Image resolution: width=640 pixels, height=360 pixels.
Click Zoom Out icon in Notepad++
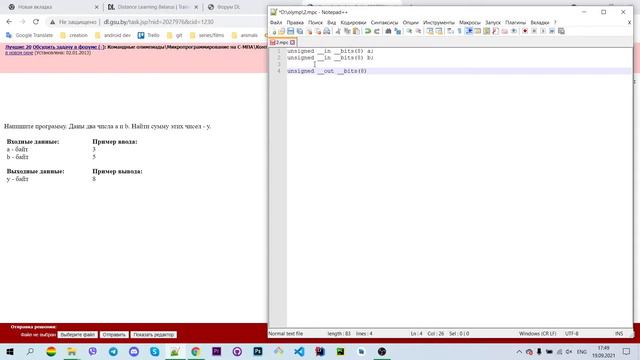tap(418, 31)
